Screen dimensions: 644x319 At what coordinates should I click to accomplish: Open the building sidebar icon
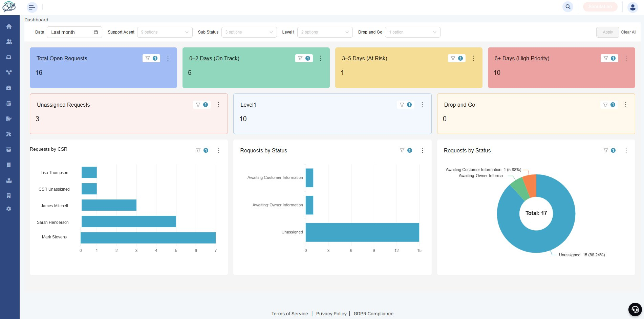point(9,196)
